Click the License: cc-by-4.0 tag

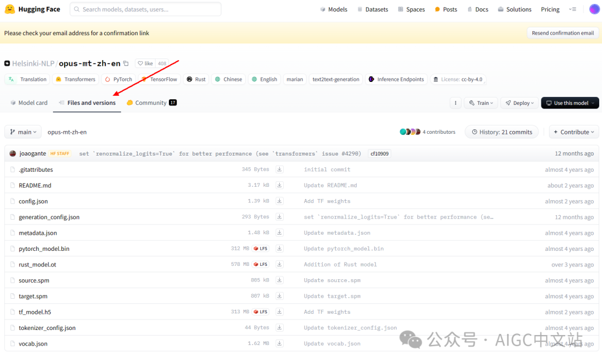(x=458, y=79)
